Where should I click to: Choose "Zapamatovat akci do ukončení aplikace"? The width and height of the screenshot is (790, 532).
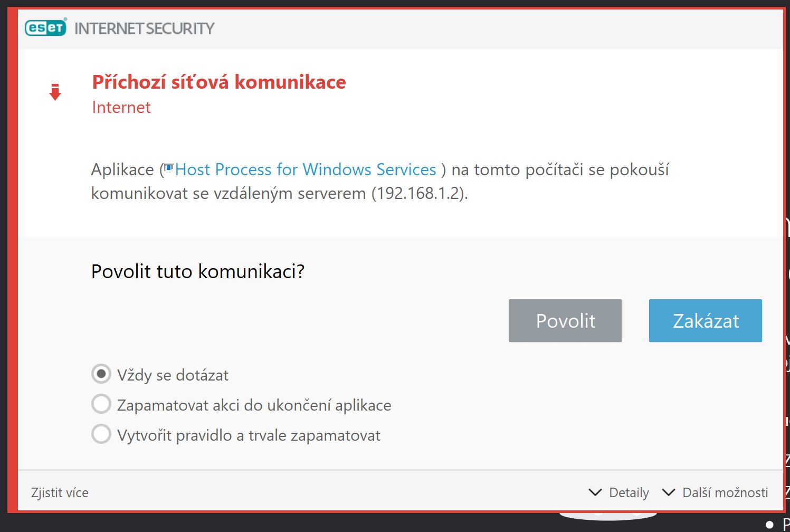pyautogui.click(x=101, y=404)
